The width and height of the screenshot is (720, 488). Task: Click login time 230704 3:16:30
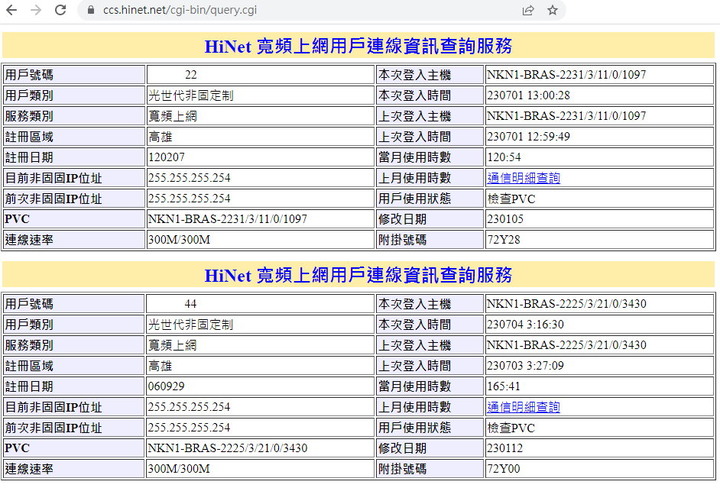click(525, 324)
